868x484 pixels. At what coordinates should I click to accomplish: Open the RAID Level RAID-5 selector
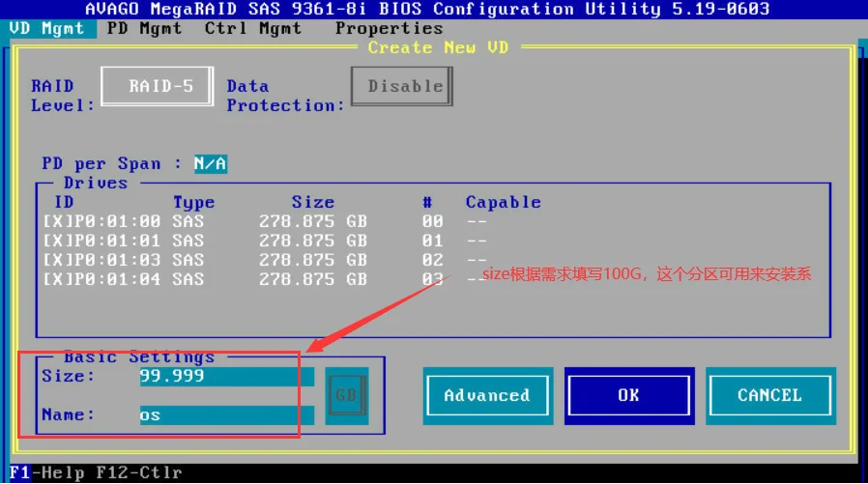(x=158, y=86)
